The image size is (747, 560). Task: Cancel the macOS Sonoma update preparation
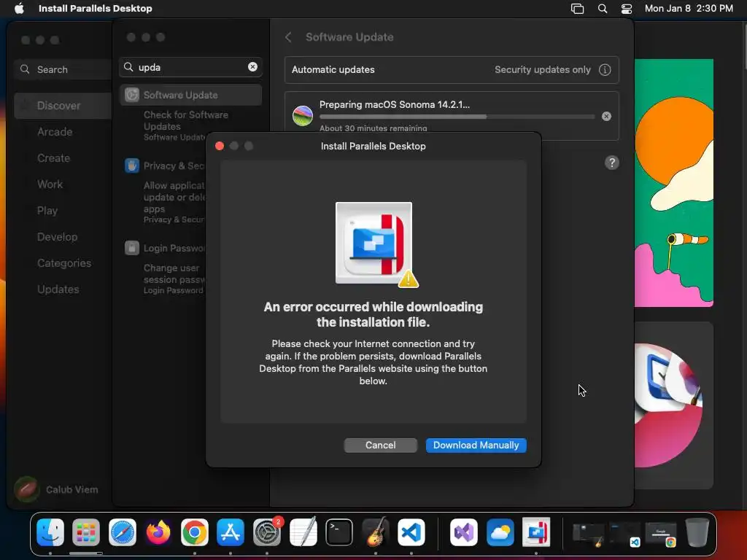pos(606,116)
